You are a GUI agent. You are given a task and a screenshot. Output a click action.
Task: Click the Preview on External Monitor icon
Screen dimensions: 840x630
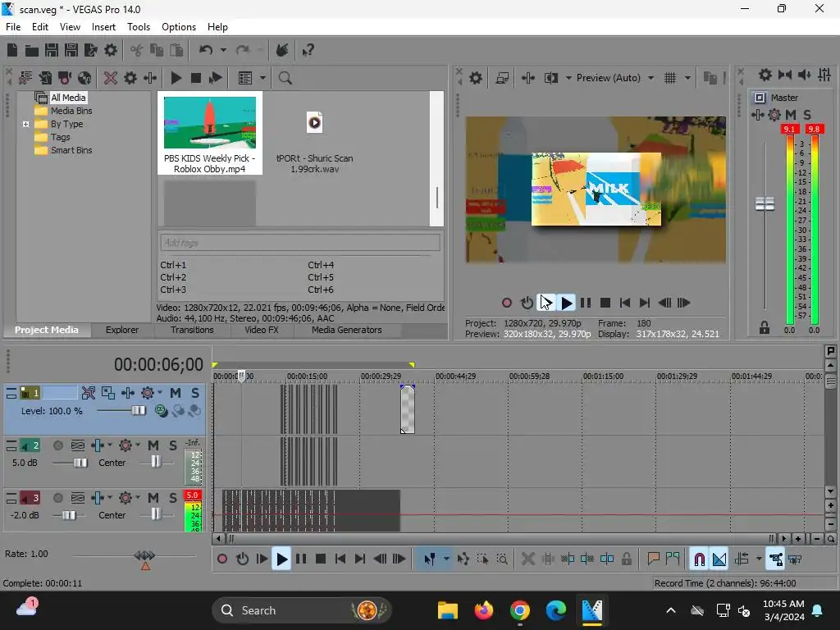(x=502, y=78)
